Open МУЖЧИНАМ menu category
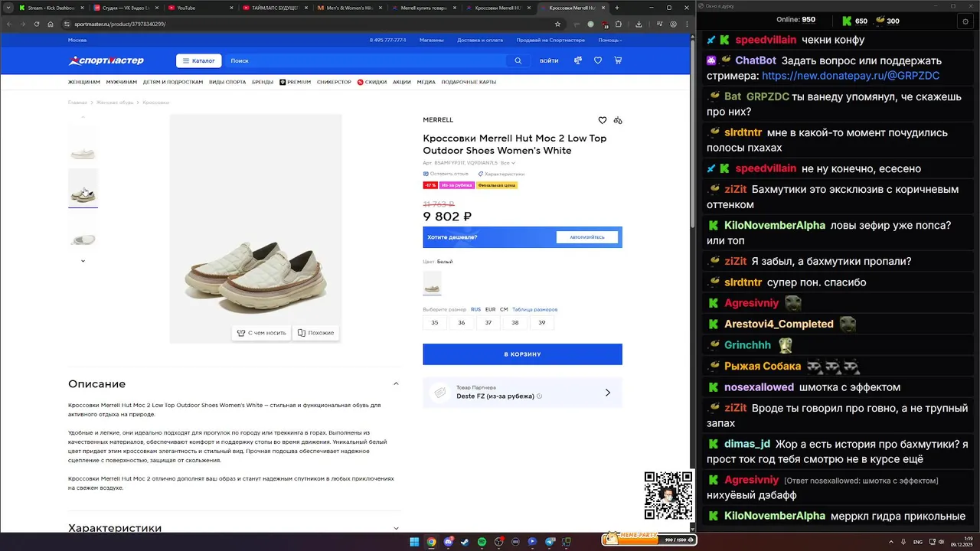The height and width of the screenshot is (551, 980). point(122,82)
